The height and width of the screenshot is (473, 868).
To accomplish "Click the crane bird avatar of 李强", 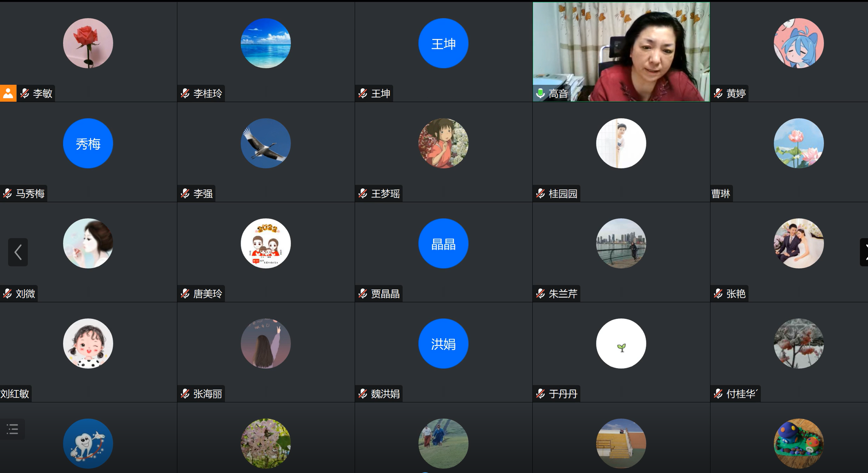I will [265, 143].
